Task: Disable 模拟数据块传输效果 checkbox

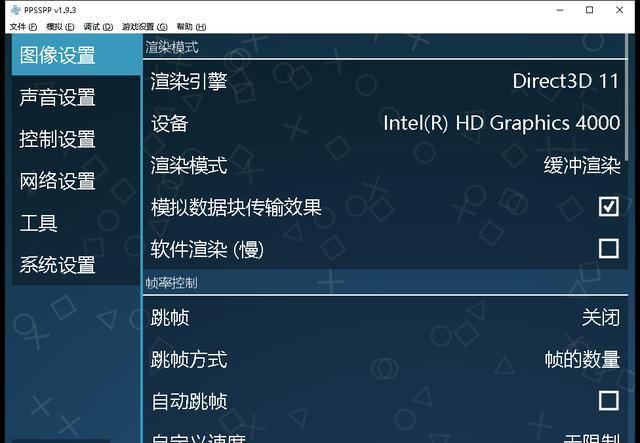Action: [x=609, y=207]
